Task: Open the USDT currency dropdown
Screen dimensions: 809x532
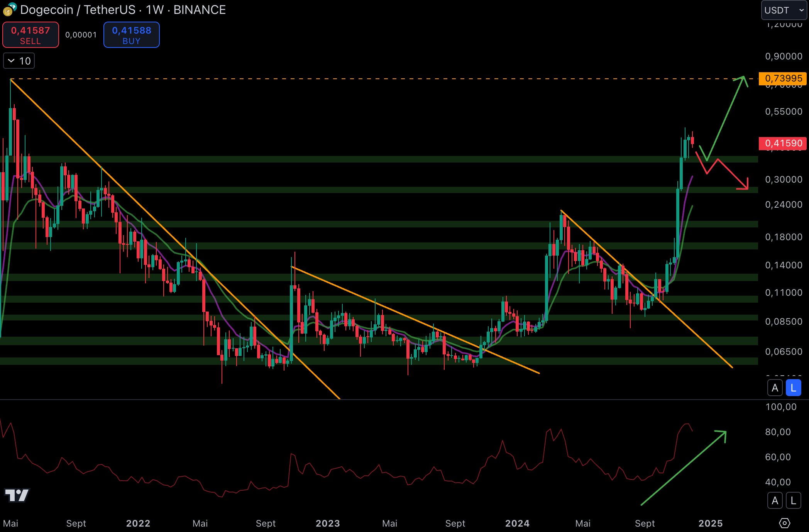Action: [784, 10]
